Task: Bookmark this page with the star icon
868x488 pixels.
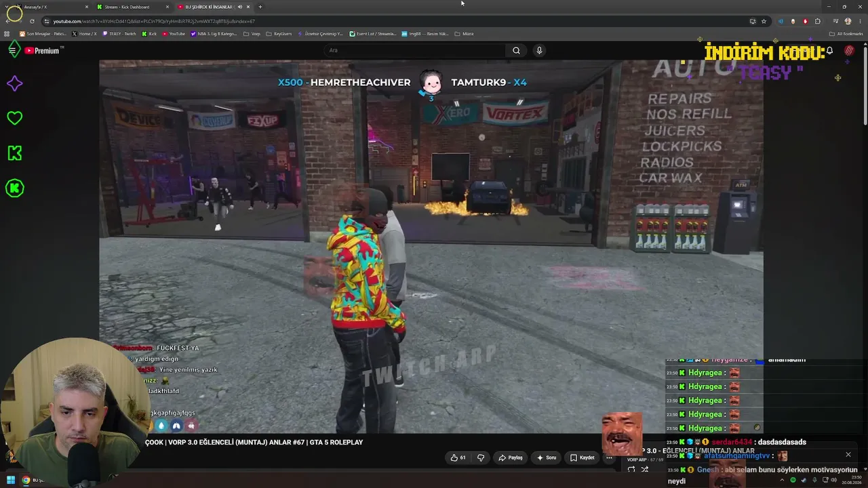Action: 764,21
